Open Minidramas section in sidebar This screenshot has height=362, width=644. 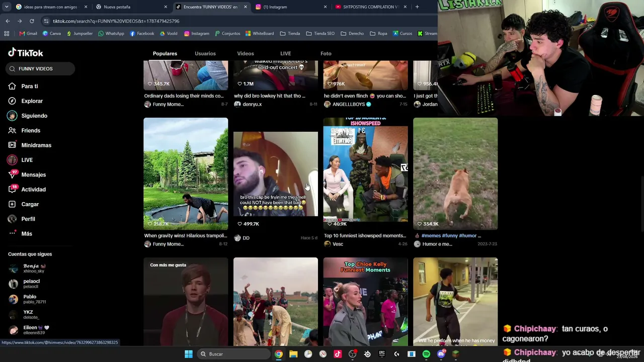(36, 145)
